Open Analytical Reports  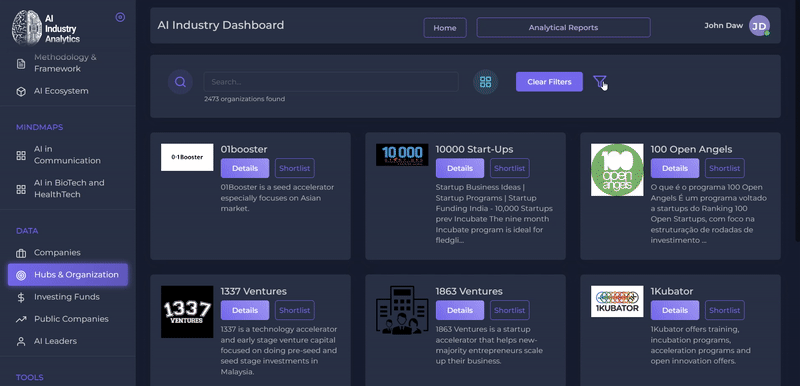coord(563,28)
